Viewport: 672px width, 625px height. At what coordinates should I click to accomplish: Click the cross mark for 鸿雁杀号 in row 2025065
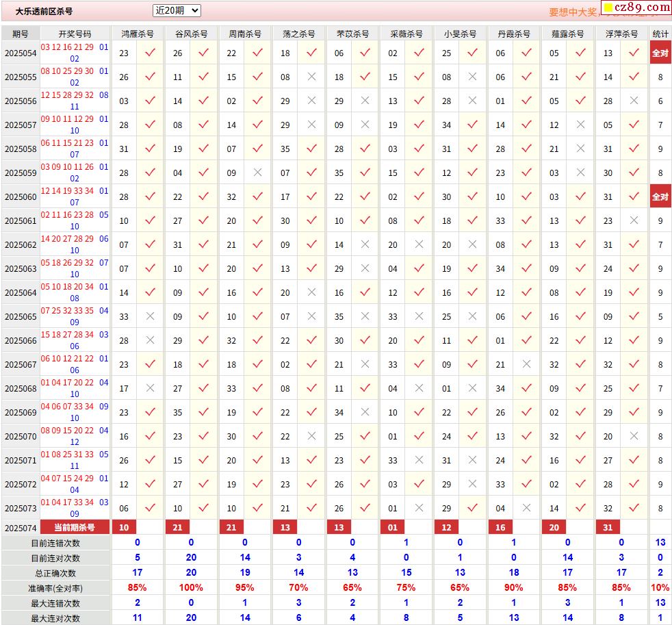pyautogui.click(x=150, y=316)
